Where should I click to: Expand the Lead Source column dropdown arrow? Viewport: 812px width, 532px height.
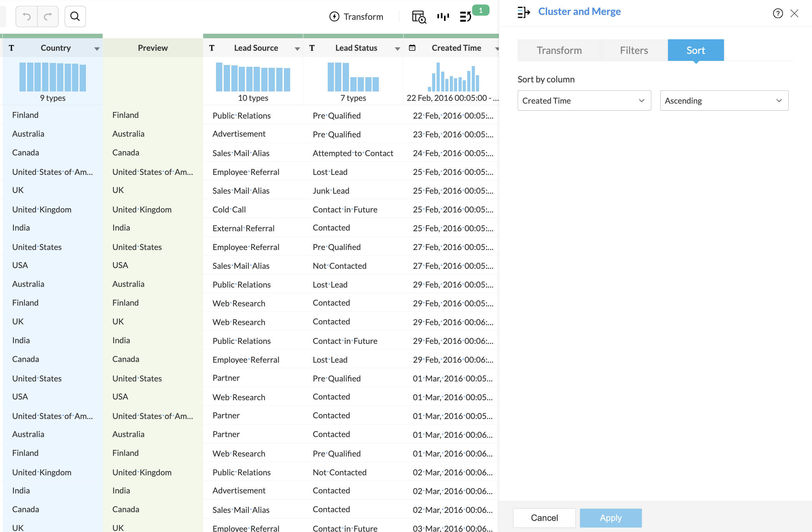click(x=297, y=49)
